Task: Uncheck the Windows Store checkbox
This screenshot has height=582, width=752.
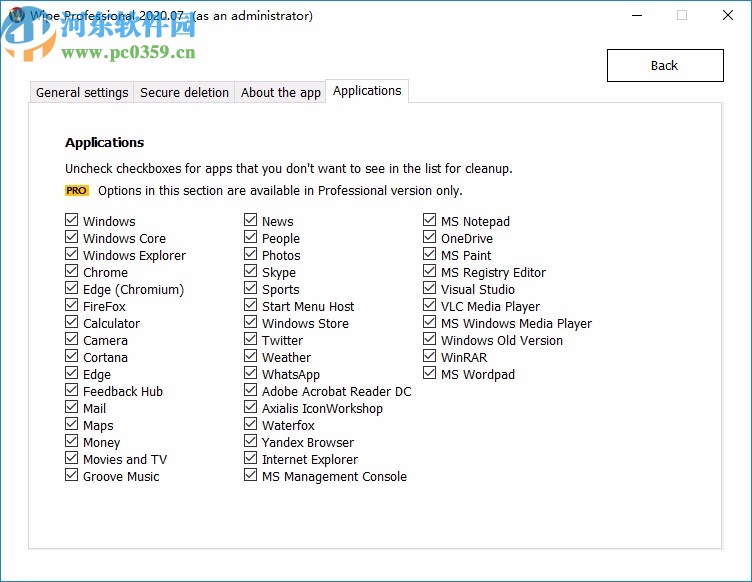Action: pos(250,322)
